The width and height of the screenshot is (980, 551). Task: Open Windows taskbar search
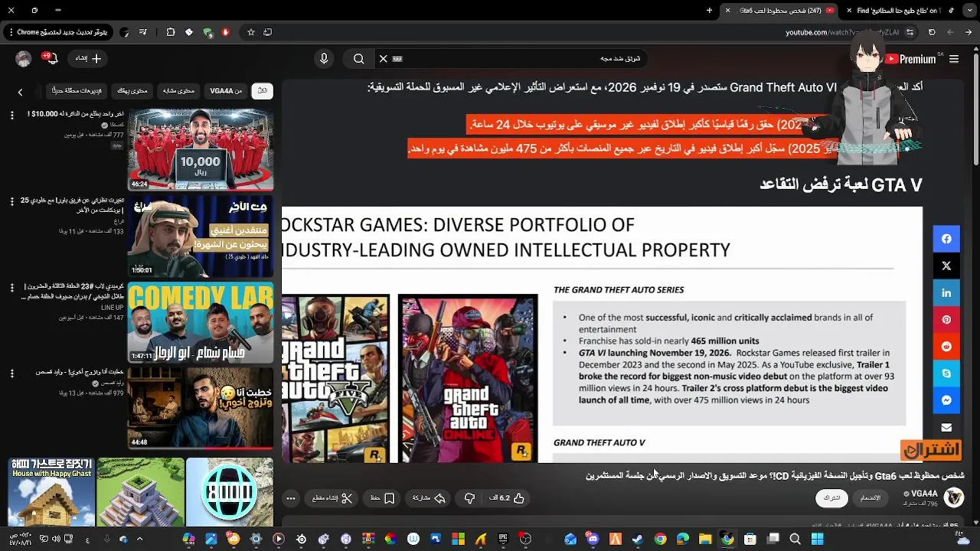coord(795,540)
